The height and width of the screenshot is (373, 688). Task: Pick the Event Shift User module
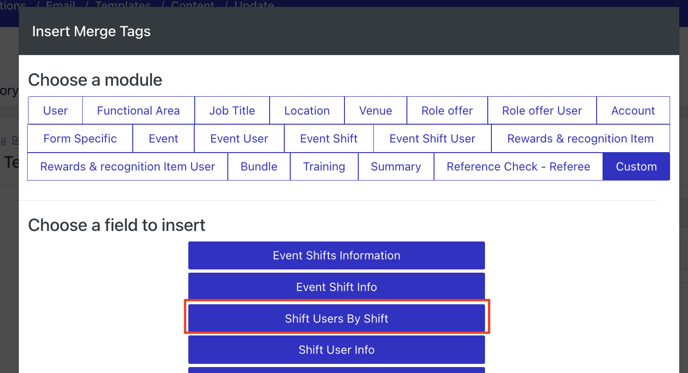tap(432, 139)
